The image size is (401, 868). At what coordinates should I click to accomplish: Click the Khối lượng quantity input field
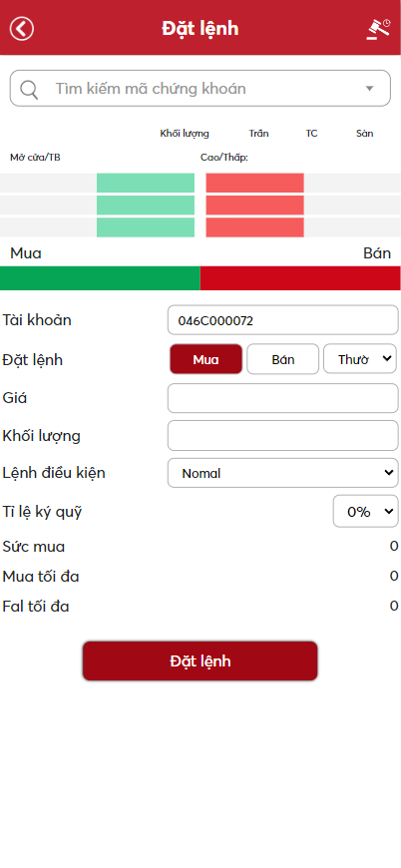(282, 436)
